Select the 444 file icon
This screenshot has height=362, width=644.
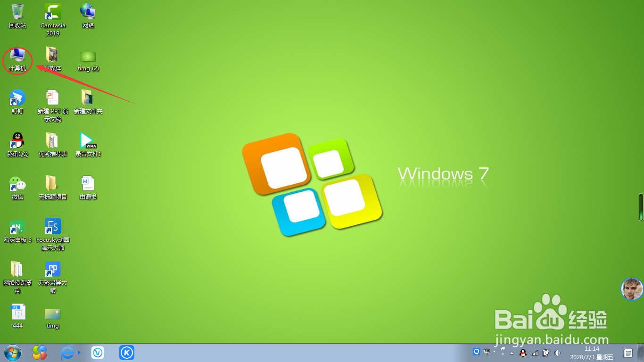[x=17, y=316]
